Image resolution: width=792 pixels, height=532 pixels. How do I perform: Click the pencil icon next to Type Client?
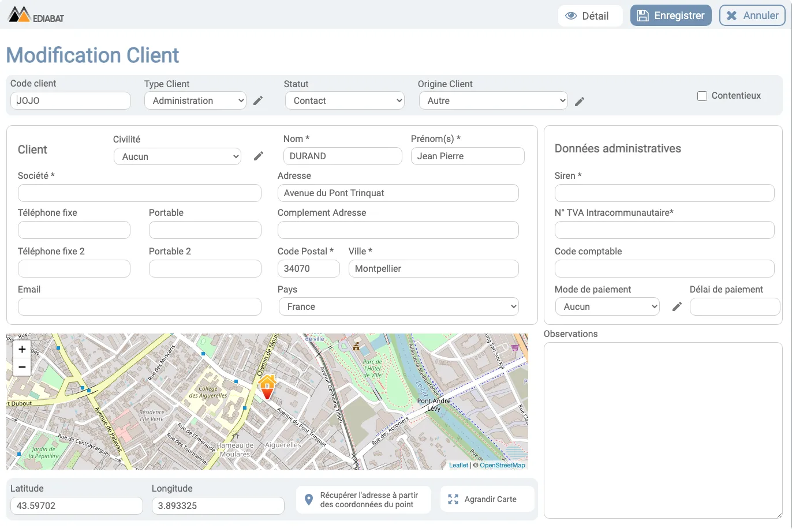tap(258, 100)
